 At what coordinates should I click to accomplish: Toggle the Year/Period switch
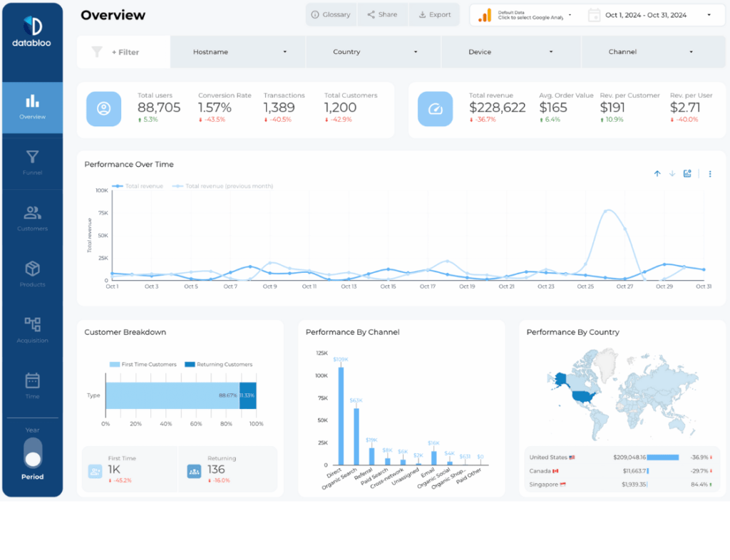32,453
